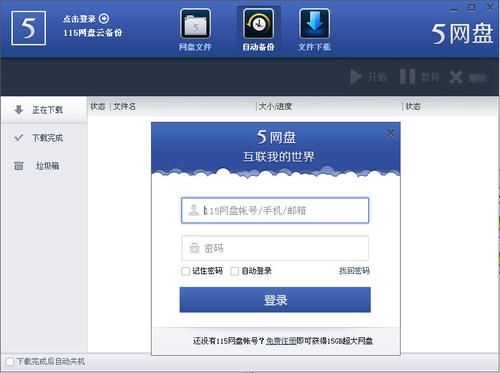The width and height of the screenshot is (500, 373).
Task: Open the 网盘文件 folder icon
Action: click(x=195, y=24)
